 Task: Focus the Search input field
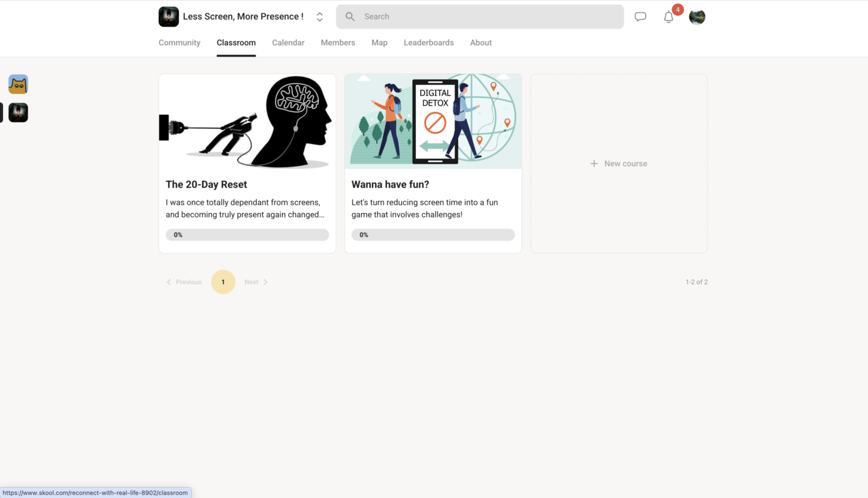[x=480, y=17]
